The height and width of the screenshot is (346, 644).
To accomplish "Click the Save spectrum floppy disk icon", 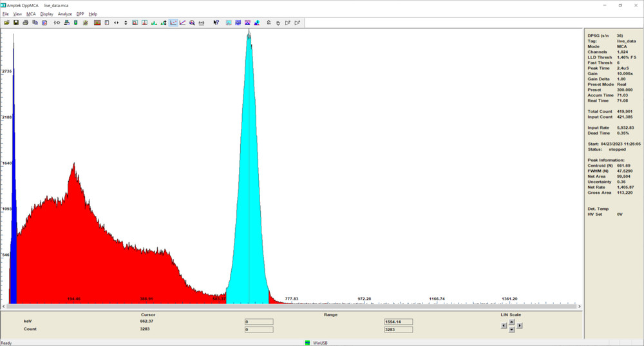I will tap(16, 23).
